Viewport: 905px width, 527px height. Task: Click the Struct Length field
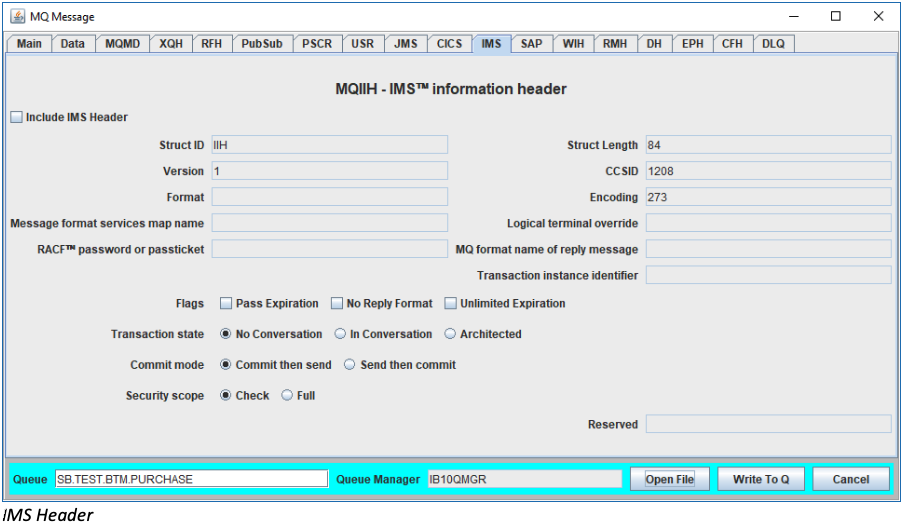768,145
